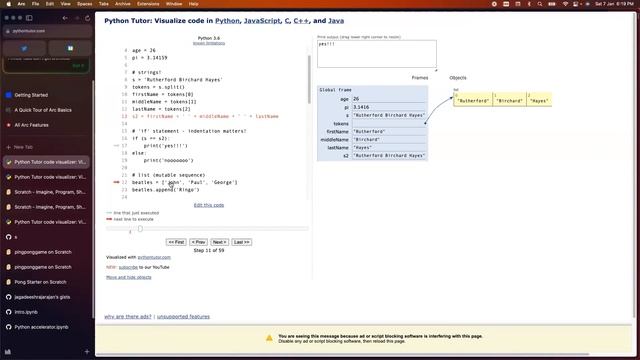Click the firstName variable value in Global frame
Screen dimensions: 640x360
[x=389, y=131]
